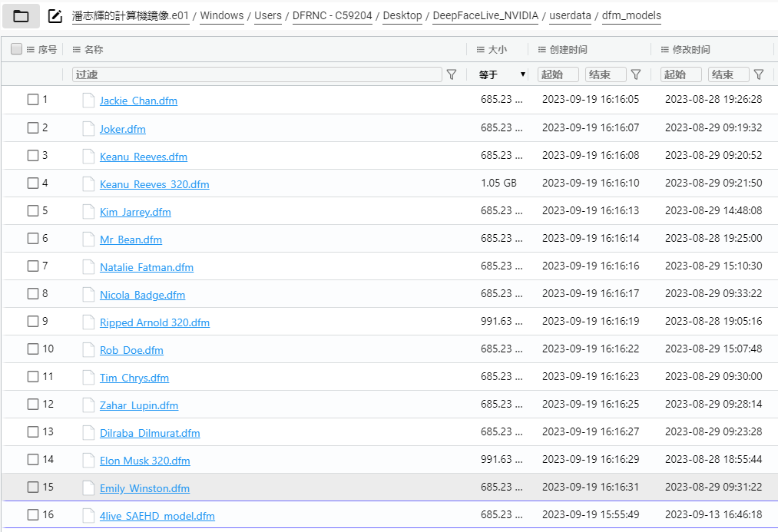Open the Kim_Jarrey.dfm file link

click(x=135, y=212)
